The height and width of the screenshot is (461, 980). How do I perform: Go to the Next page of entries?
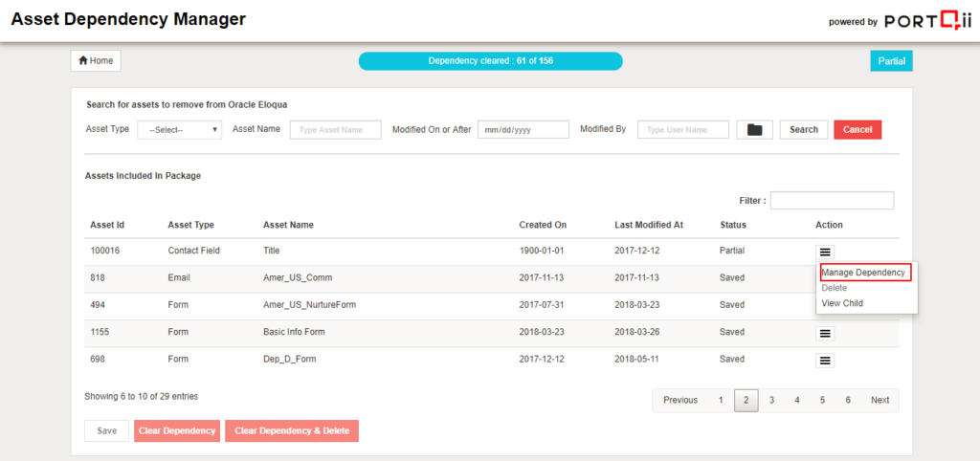[880, 401]
